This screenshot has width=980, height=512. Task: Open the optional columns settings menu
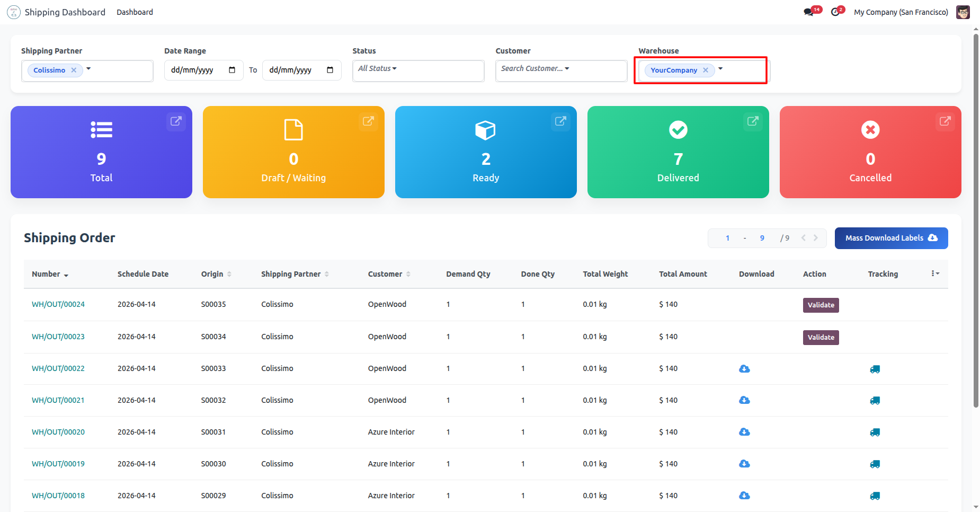point(935,273)
